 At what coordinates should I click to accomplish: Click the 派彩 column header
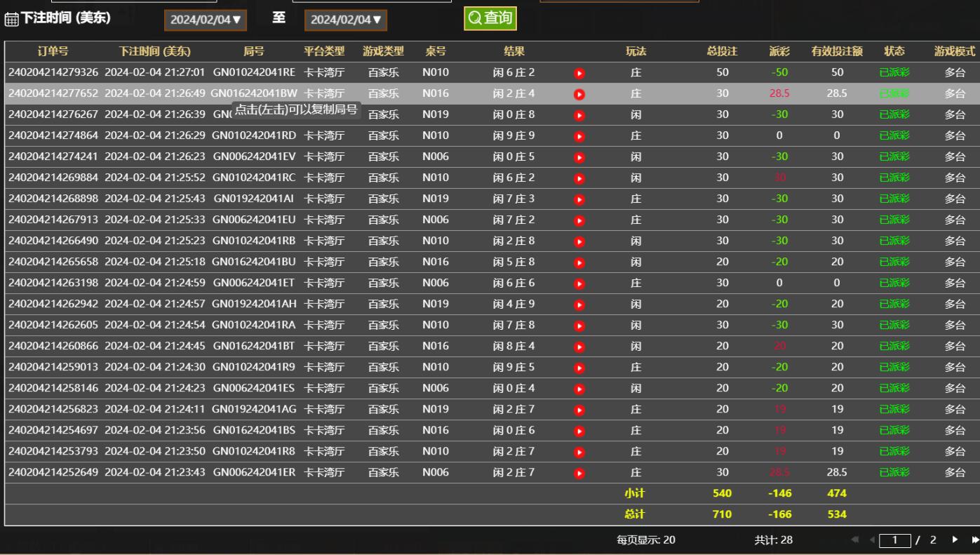tap(779, 51)
